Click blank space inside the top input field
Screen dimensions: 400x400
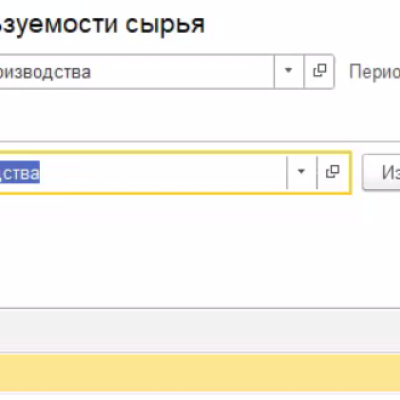click(182, 72)
